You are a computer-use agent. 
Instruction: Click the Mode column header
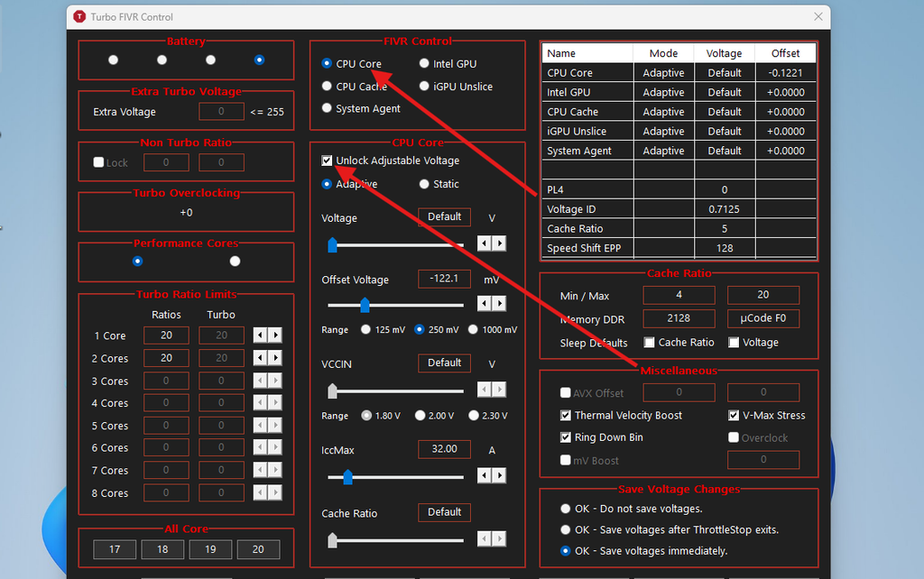point(663,53)
